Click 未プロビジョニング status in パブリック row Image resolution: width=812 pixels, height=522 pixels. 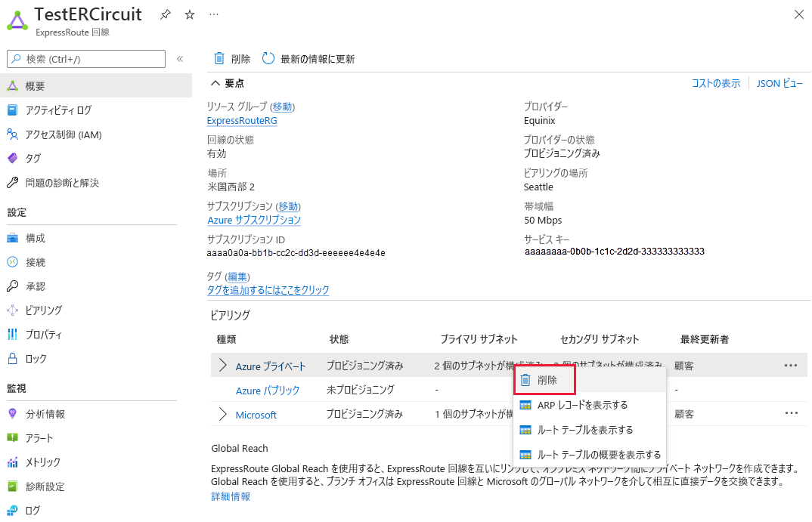click(361, 390)
